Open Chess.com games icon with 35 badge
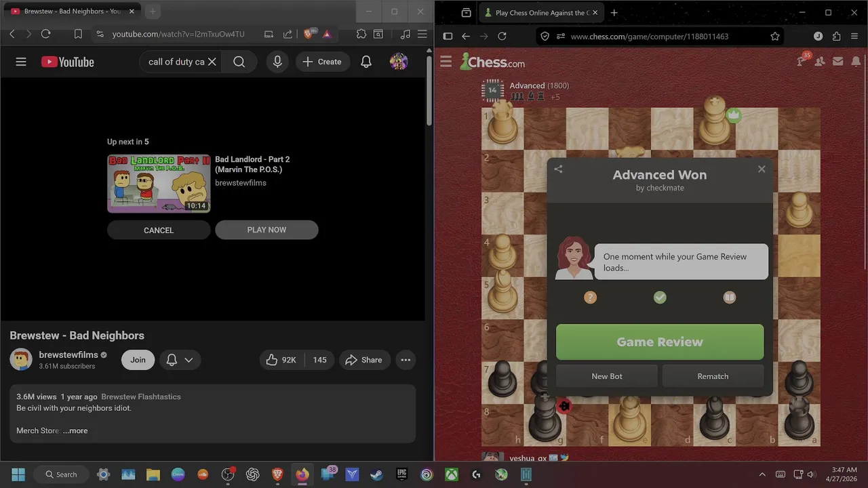Image resolution: width=868 pixels, height=488 pixels. (802, 61)
